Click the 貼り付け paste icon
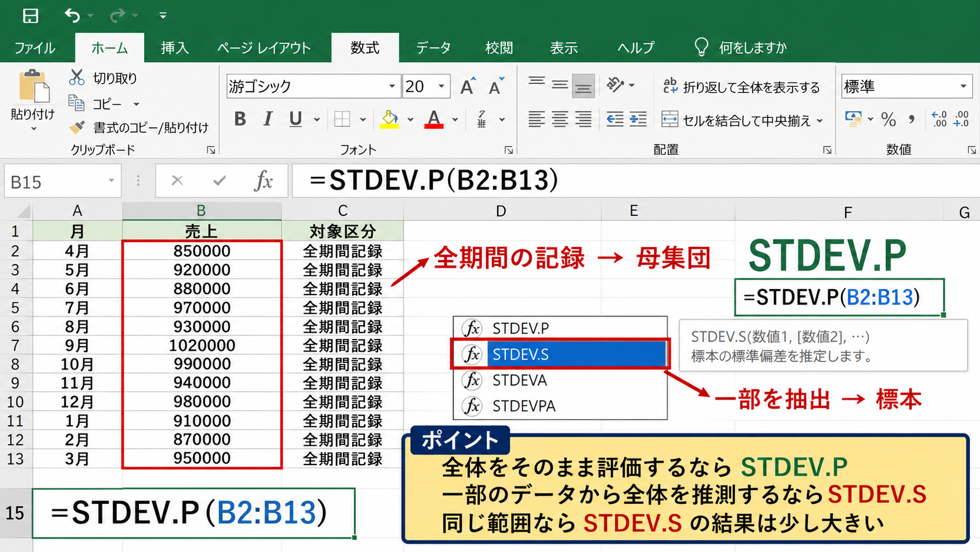 [33, 87]
